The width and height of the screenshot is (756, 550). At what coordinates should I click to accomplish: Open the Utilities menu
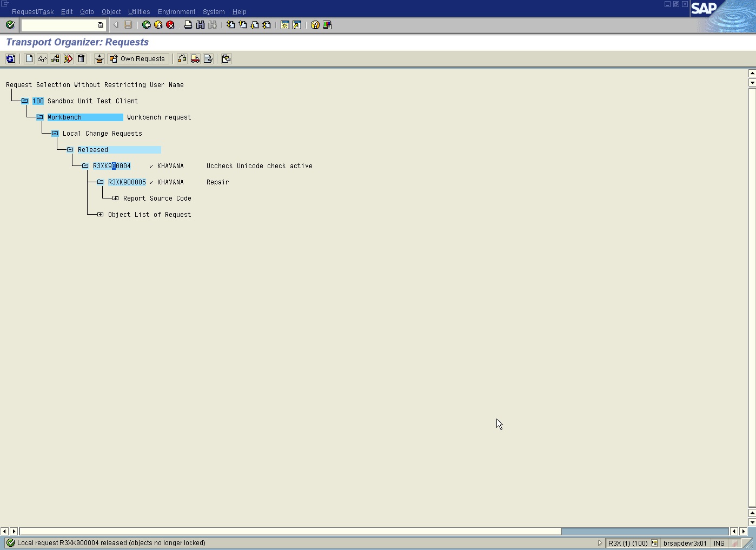pos(138,11)
